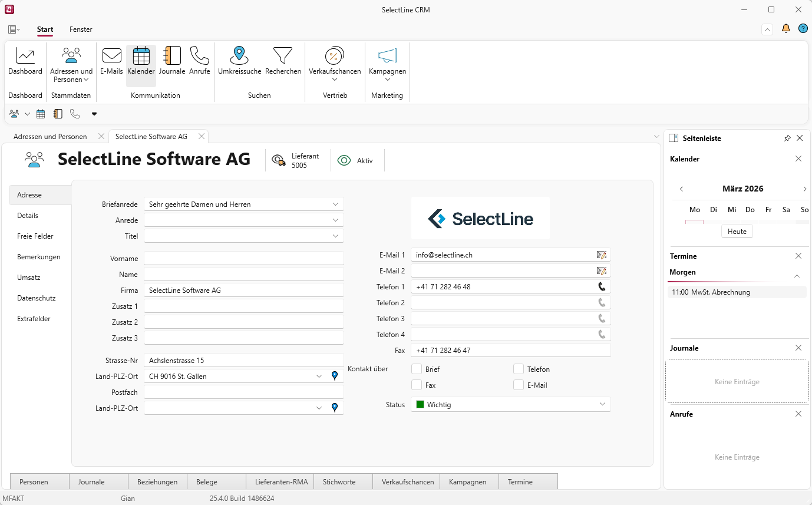
Task: Open Journale in the ribbon
Action: click(172, 61)
